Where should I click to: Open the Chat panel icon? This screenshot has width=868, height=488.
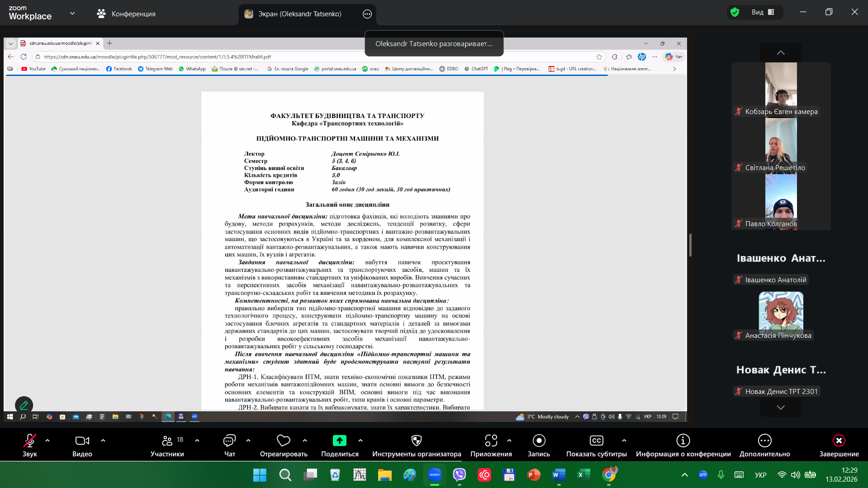pyautogui.click(x=229, y=441)
